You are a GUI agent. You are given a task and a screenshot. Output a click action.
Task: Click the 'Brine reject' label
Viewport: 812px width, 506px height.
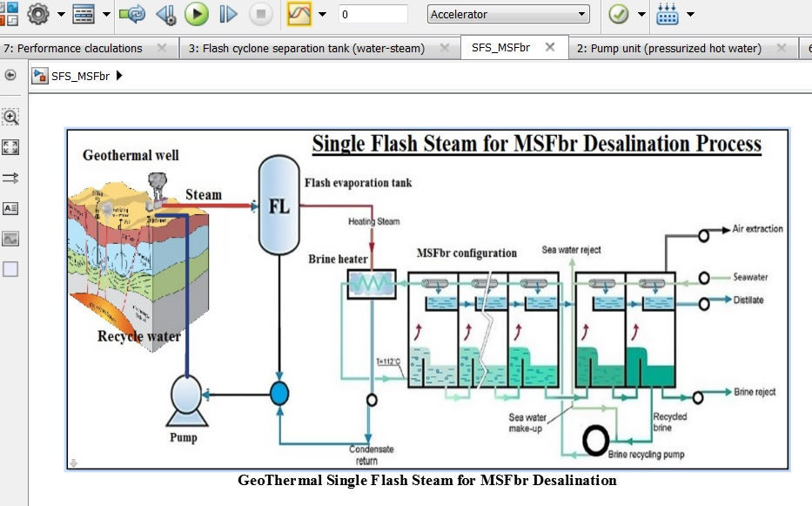(x=755, y=392)
